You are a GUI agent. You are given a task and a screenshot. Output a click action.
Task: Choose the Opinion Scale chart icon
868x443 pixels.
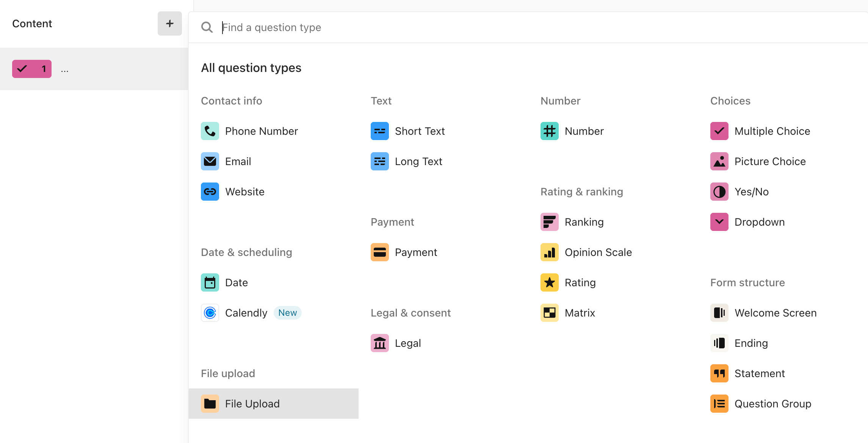coord(550,252)
